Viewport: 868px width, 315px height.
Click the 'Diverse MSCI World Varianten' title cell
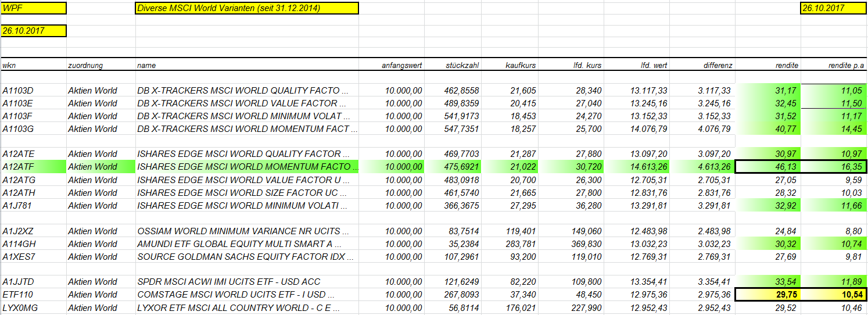[x=247, y=8]
